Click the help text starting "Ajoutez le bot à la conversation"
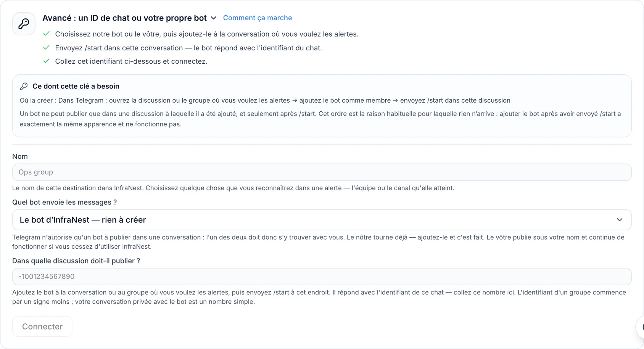 tap(319, 297)
